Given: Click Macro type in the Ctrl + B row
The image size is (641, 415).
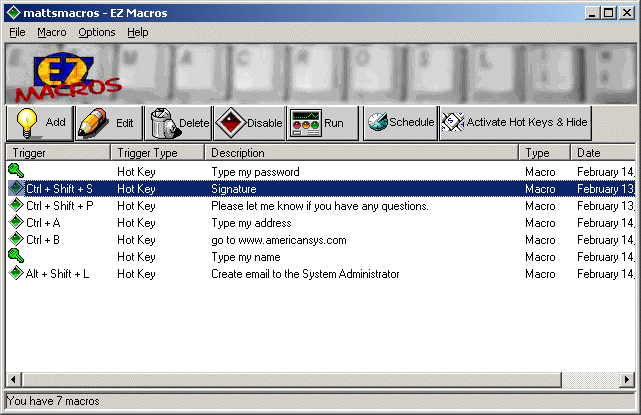Looking at the screenshot, I should coord(540,240).
